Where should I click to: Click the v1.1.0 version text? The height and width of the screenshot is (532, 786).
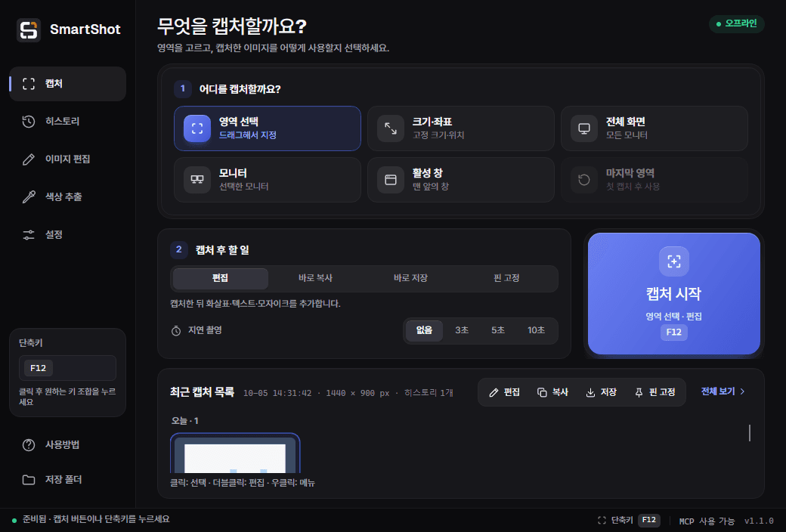click(759, 521)
